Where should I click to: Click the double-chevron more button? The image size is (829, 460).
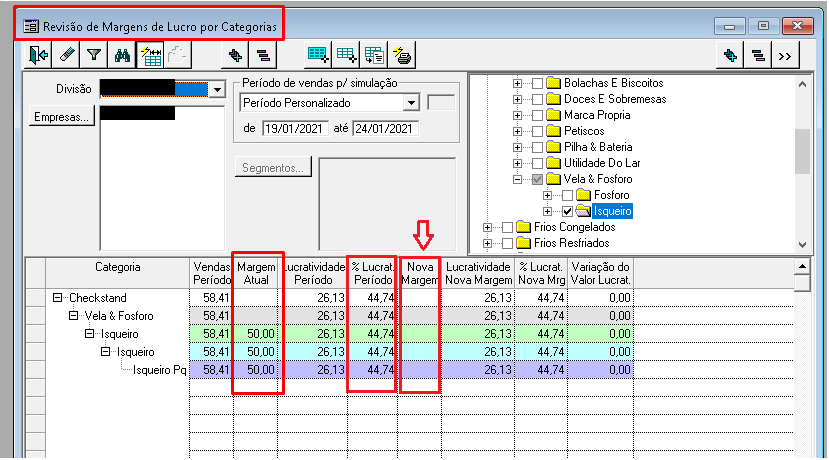coord(785,55)
